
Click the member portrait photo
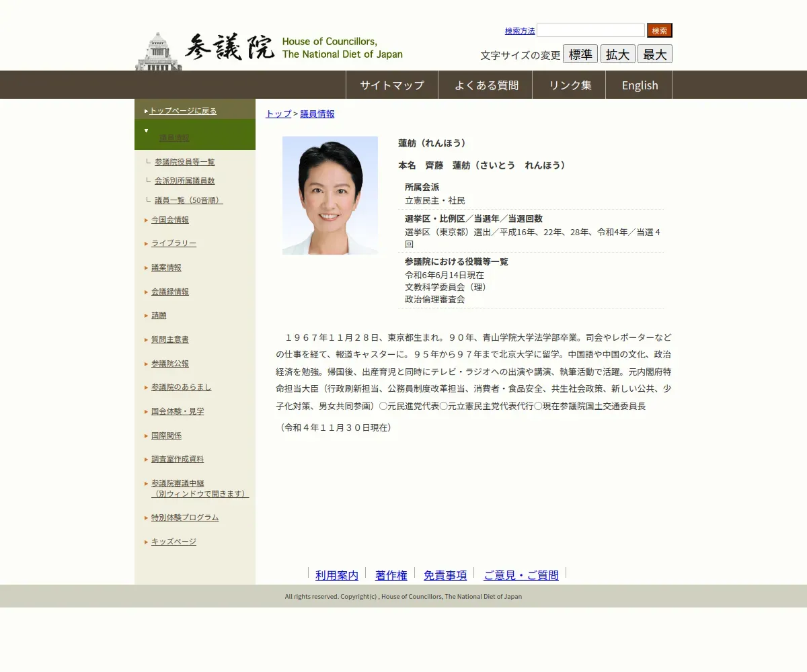tap(330, 196)
